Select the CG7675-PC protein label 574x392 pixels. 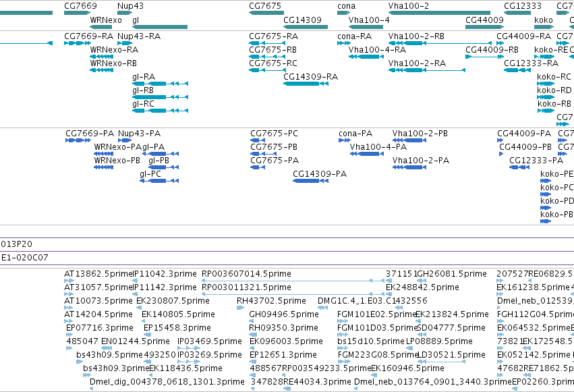coord(275,134)
